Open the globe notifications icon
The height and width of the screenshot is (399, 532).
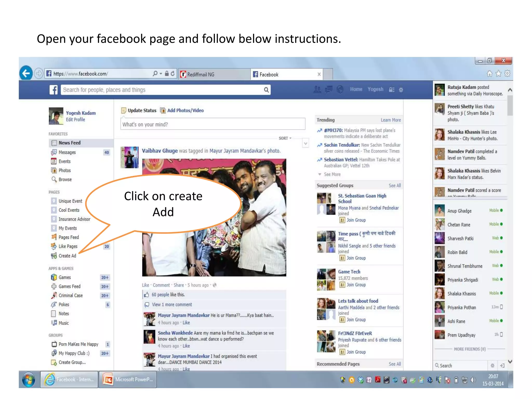point(340,90)
